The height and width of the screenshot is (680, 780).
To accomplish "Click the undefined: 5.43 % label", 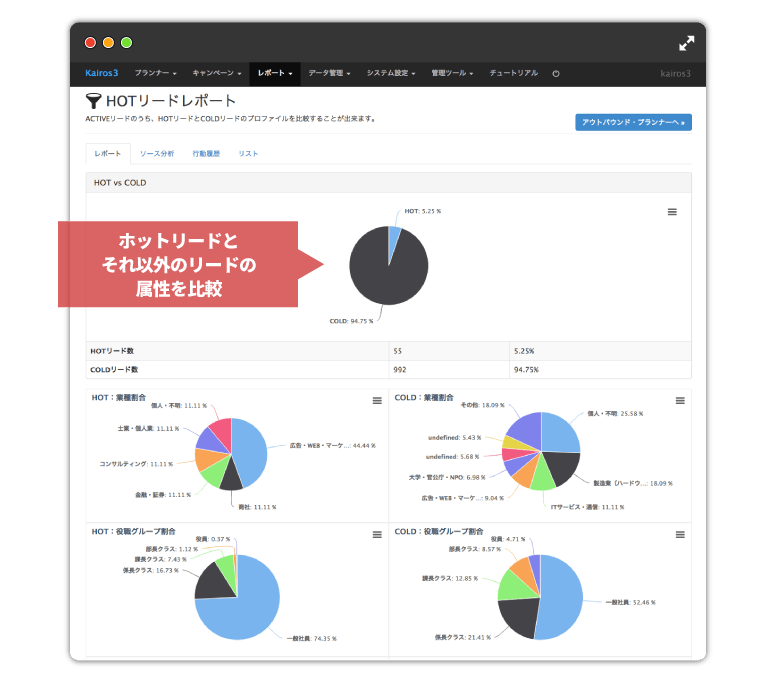I will (x=455, y=438).
